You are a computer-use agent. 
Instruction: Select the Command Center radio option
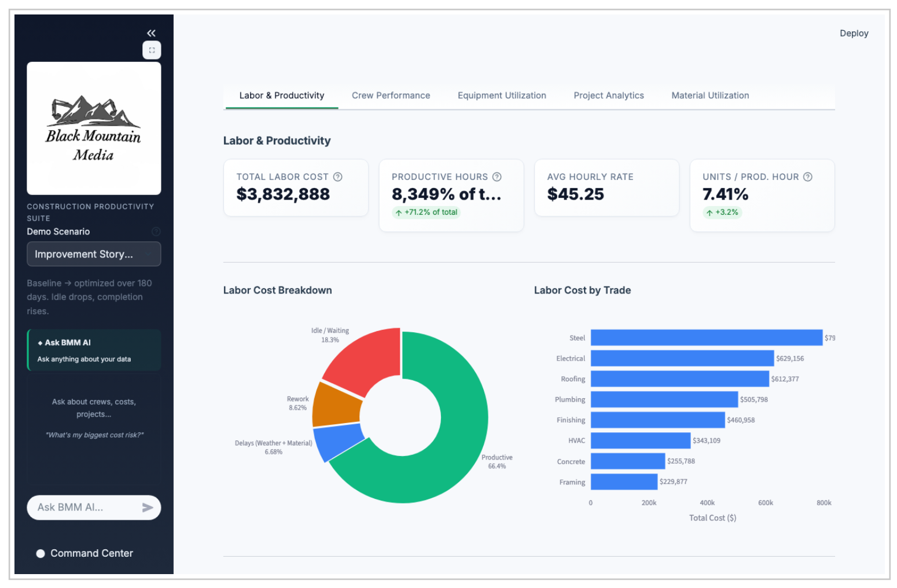point(41,553)
